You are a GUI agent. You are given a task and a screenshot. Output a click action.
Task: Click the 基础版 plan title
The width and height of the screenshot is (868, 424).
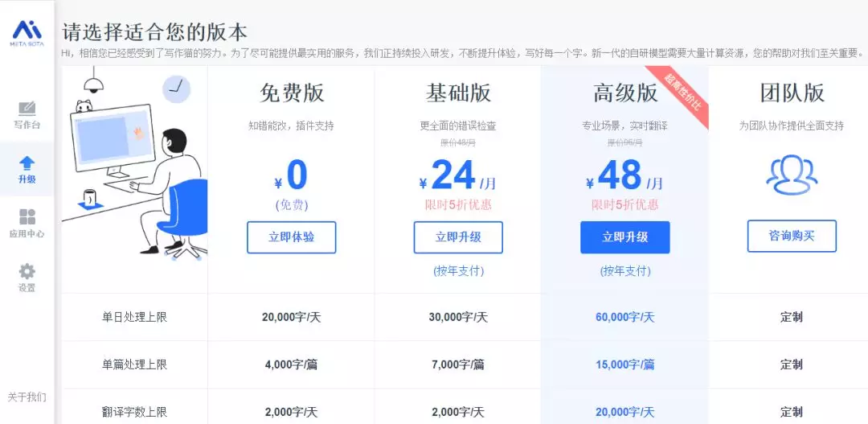[458, 93]
